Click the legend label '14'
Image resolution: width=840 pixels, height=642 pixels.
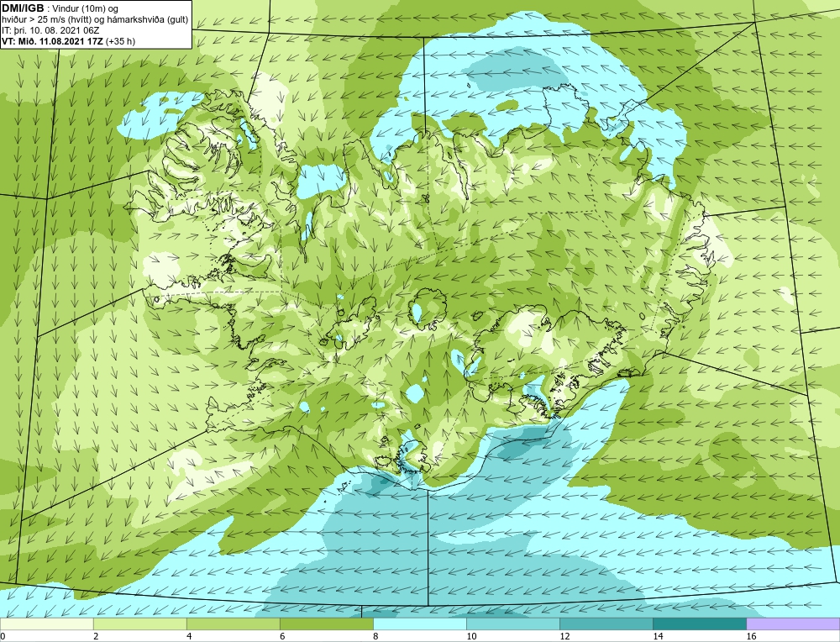658,637
